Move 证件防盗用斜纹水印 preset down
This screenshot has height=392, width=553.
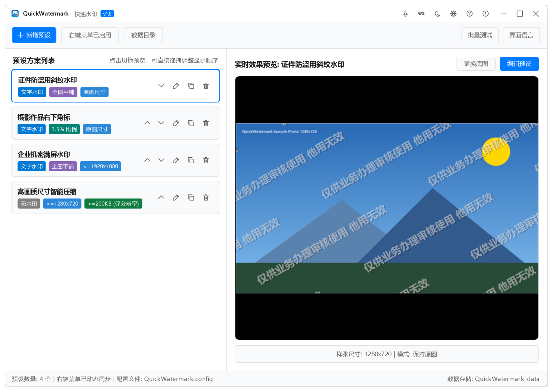161,86
